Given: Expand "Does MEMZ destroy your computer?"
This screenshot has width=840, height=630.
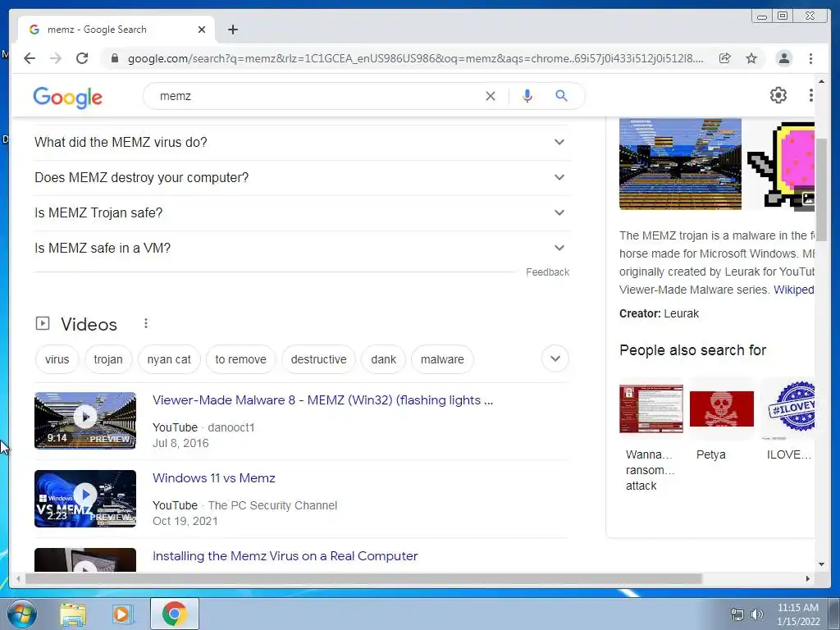Looking at the screenshot, I should 302,178.
